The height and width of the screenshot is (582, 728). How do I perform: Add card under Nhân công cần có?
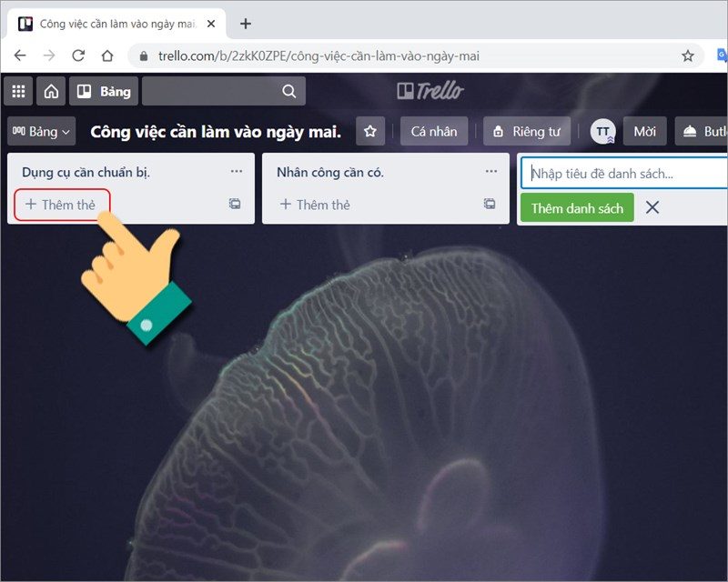pyautogui.click(x=316, y=205)
